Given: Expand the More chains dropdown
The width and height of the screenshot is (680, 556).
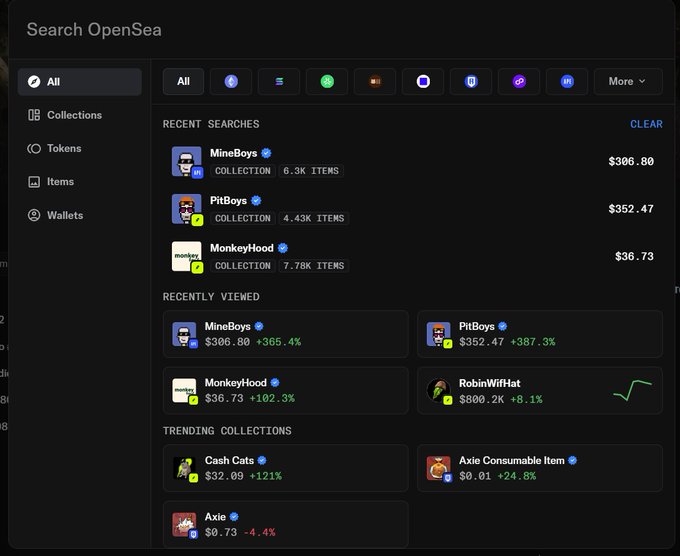Looking at the screenshot, I should coord(628,82).
